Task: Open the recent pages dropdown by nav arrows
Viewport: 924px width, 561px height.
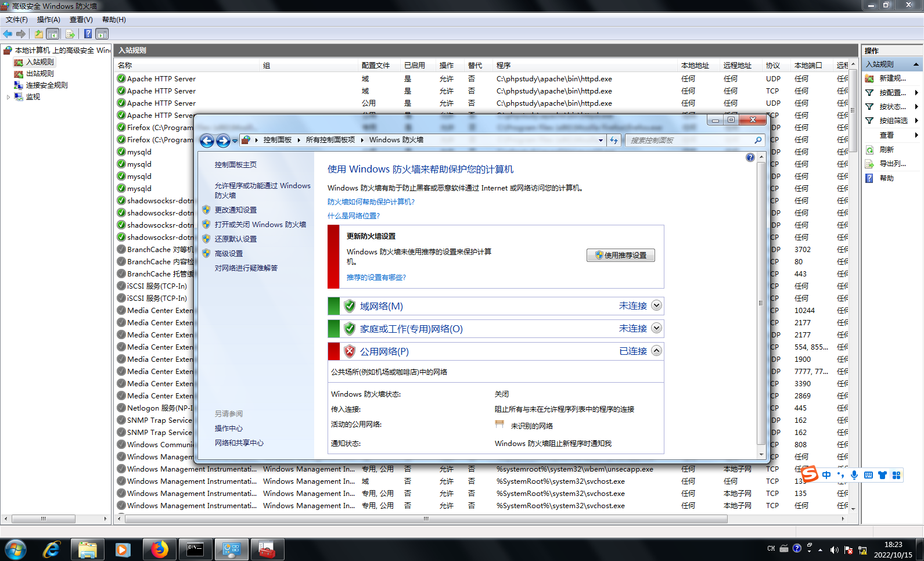Action: [235, 141]
